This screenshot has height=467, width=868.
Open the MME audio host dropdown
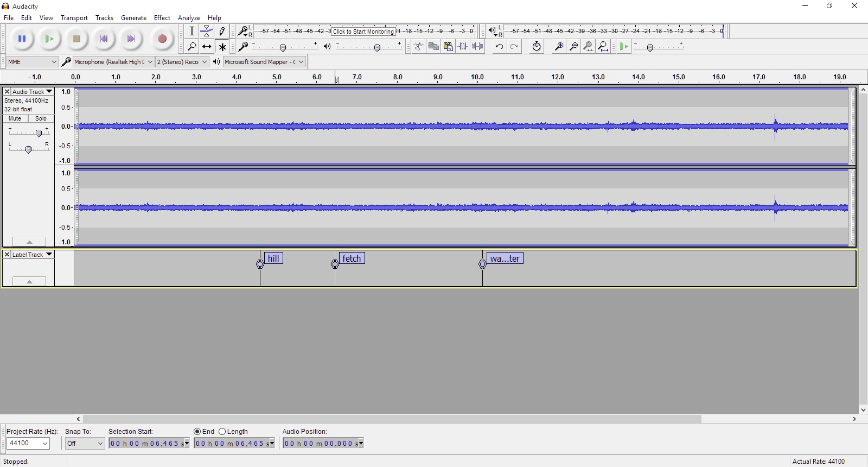click(x=32, y=62)
